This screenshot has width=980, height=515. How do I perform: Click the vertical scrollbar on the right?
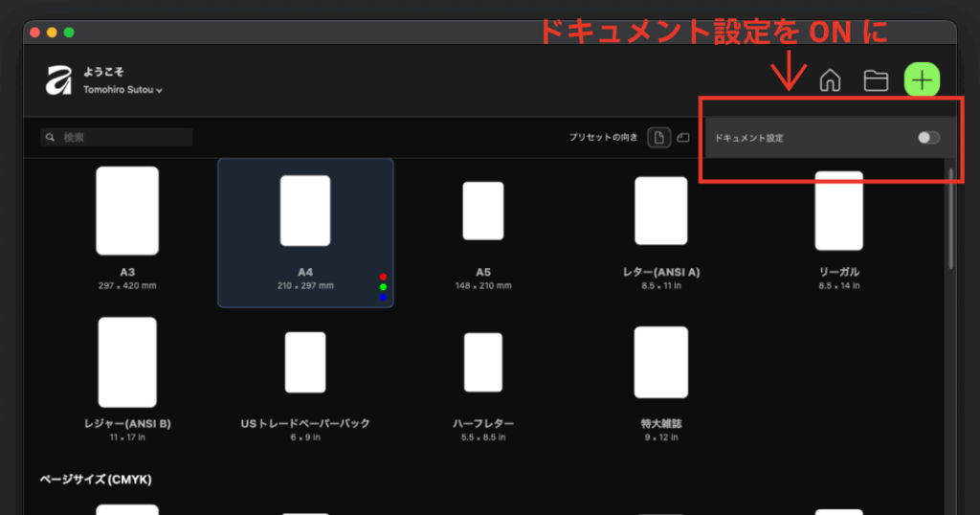(950, 220)
